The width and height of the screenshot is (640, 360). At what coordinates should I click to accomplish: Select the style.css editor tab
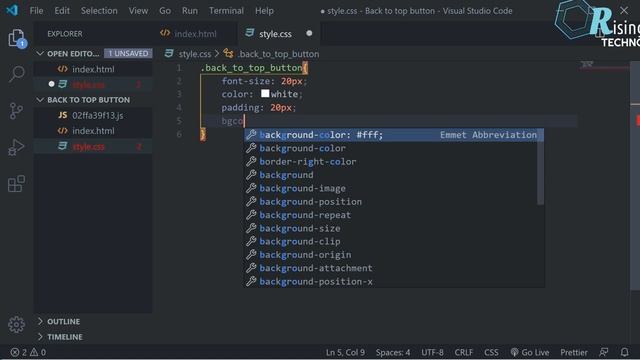(x=279, y=33)
